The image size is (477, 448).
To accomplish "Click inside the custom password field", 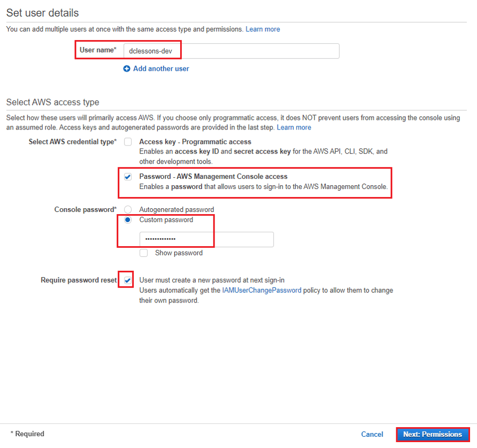I will tap(206, 239).
